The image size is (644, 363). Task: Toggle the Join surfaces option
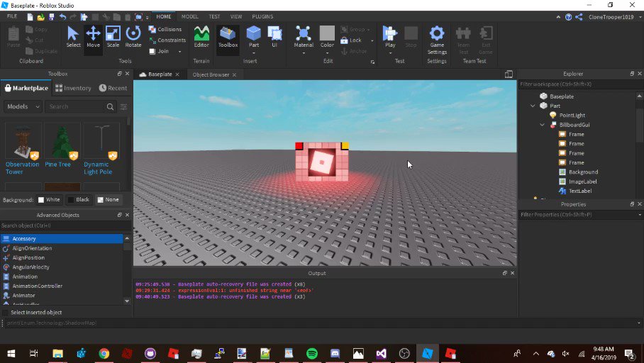(159, 51)
